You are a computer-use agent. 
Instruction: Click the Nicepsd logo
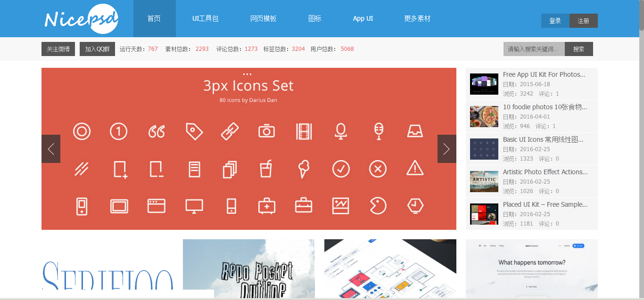[x=81, y=19]
